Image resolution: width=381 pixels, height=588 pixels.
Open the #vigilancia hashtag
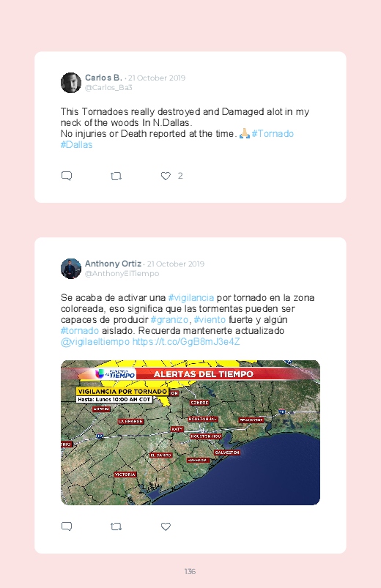pos(191,298)
